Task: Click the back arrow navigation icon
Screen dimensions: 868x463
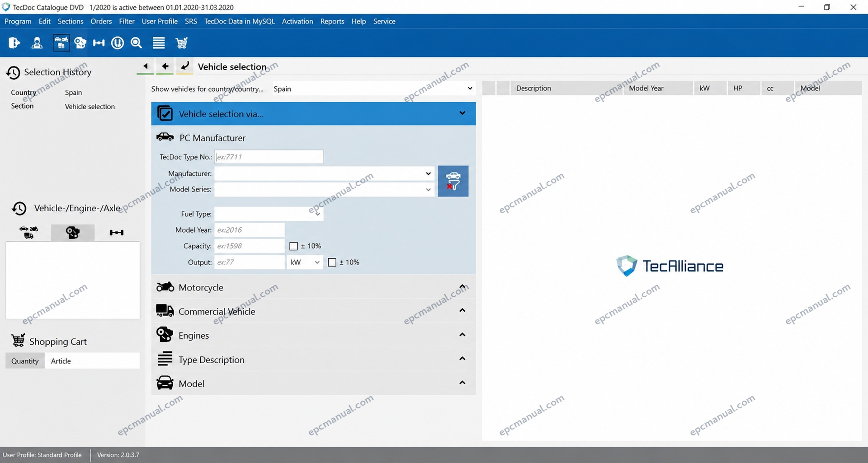Action: 165,66
